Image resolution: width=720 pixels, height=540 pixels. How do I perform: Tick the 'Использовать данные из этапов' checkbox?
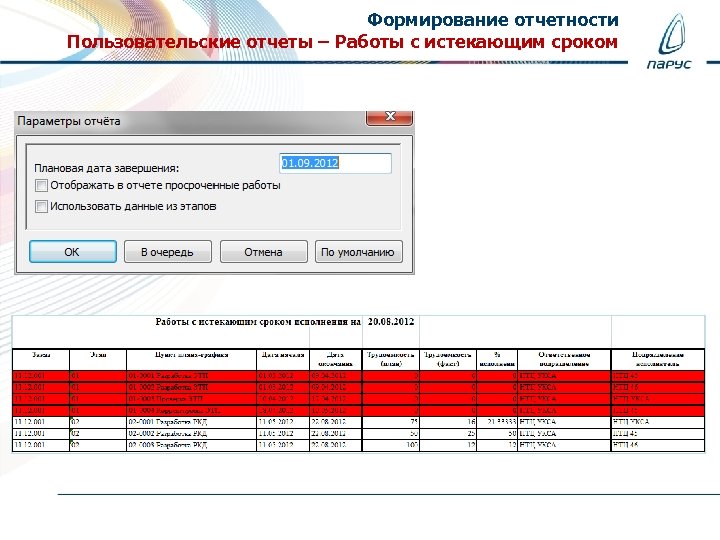click(41, 206)
